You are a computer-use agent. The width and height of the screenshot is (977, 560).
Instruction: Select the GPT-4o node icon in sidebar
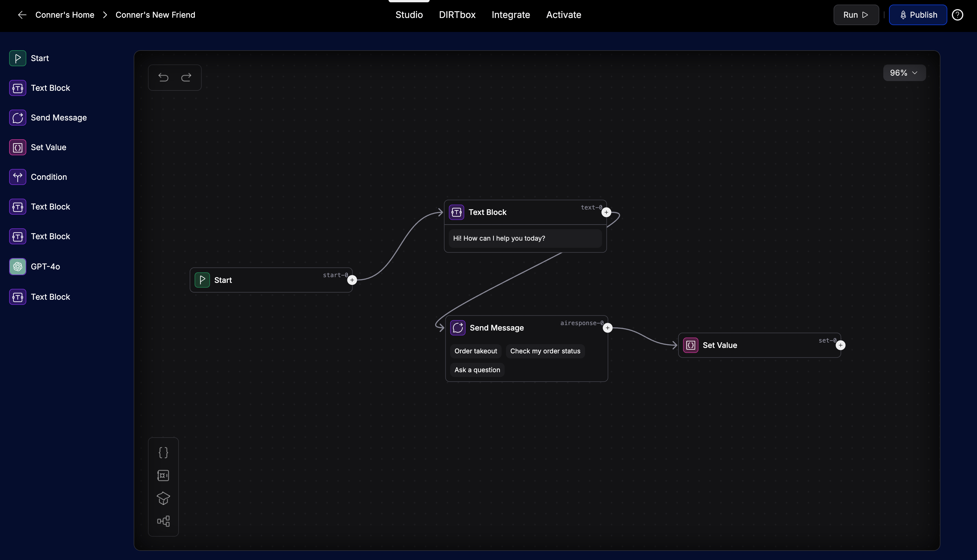coord(18,267)
